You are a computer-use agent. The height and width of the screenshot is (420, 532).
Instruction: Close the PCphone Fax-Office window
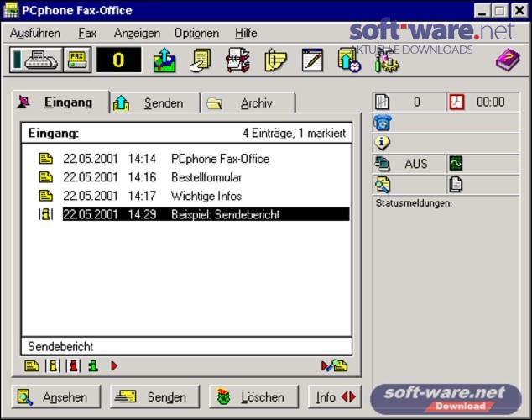[519, 11]
